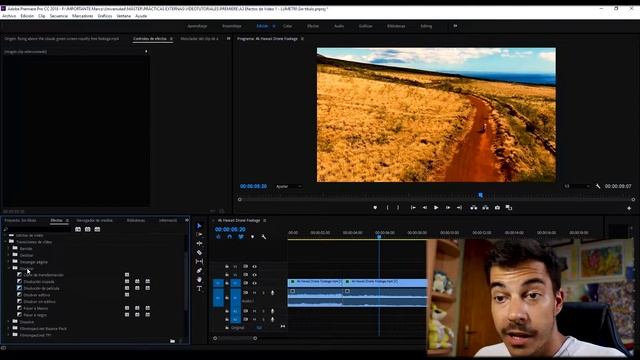Screen dimensions: 640x360
Task: Collapse the Video Transitions folder
Action: (5, 242)
